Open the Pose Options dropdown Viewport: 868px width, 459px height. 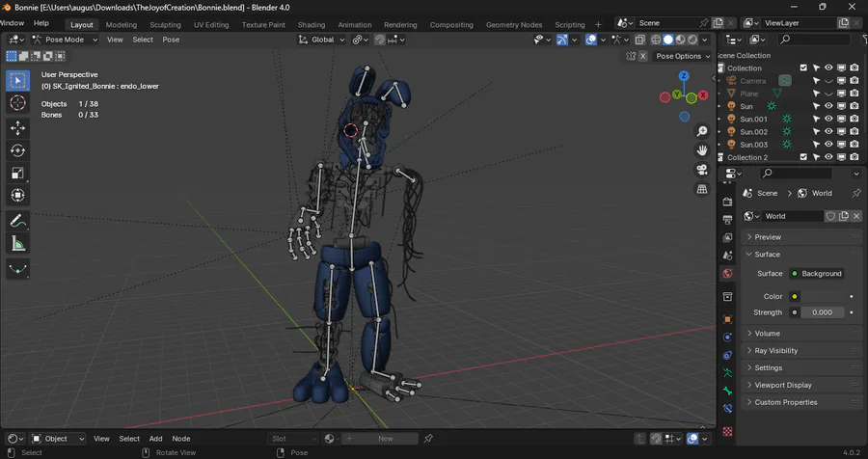[x=683, y=56]
